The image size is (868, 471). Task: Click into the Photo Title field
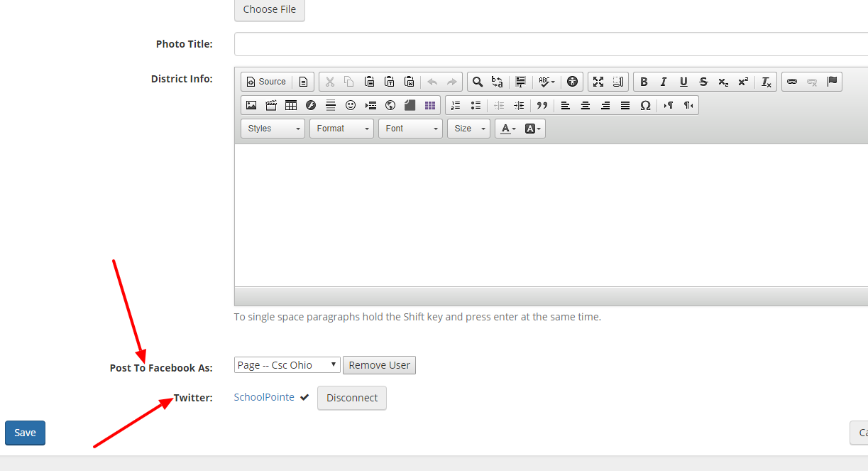coord(551,44)
